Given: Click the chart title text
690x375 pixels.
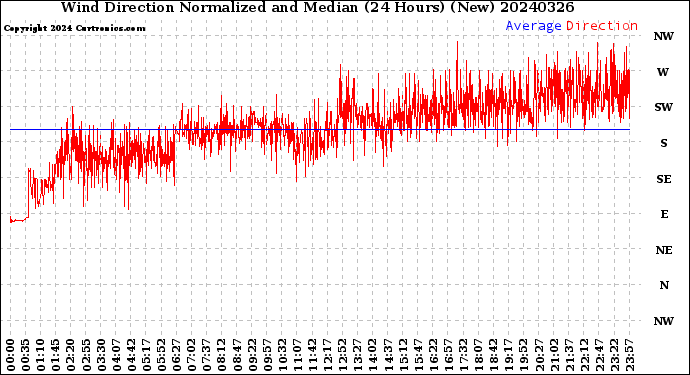Looking at the screenshot, I should (317, 7).
